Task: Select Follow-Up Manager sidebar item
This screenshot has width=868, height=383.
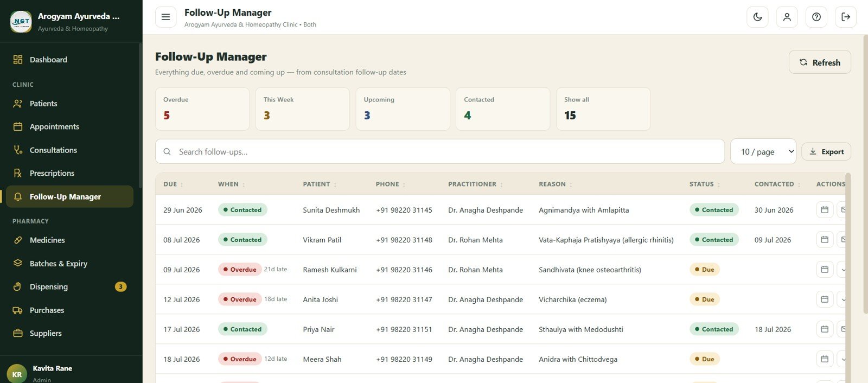Action: (x=69, y=197)
